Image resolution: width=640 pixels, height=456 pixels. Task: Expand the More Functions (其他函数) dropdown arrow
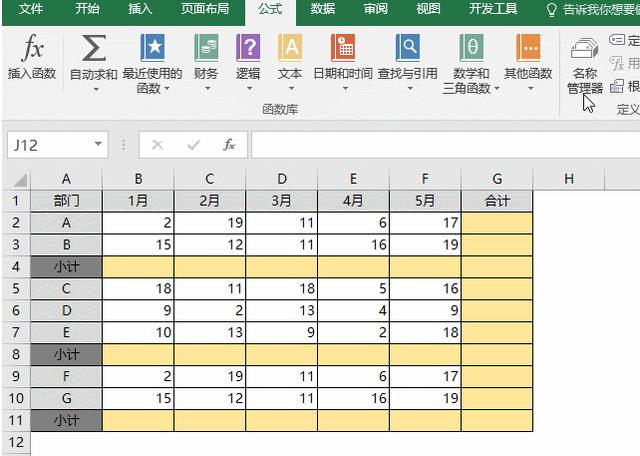[x=531, y=89]
